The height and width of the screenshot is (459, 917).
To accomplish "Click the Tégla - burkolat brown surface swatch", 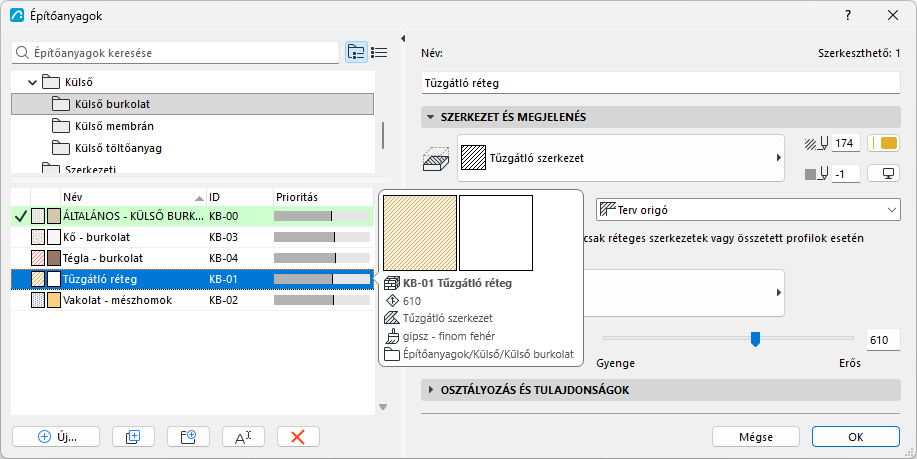I will click(x=54, y=258).
